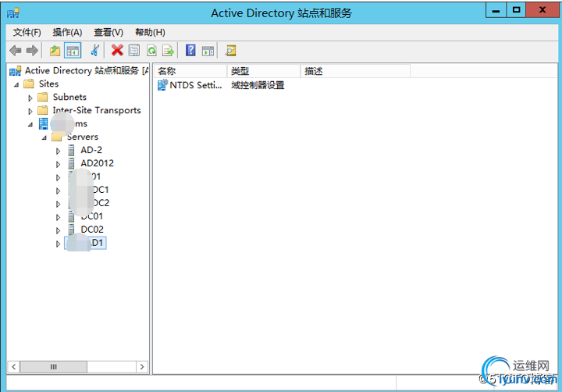Sort by the 类型 column header
This screenshot has width=562, height=392.
point(264,71)
